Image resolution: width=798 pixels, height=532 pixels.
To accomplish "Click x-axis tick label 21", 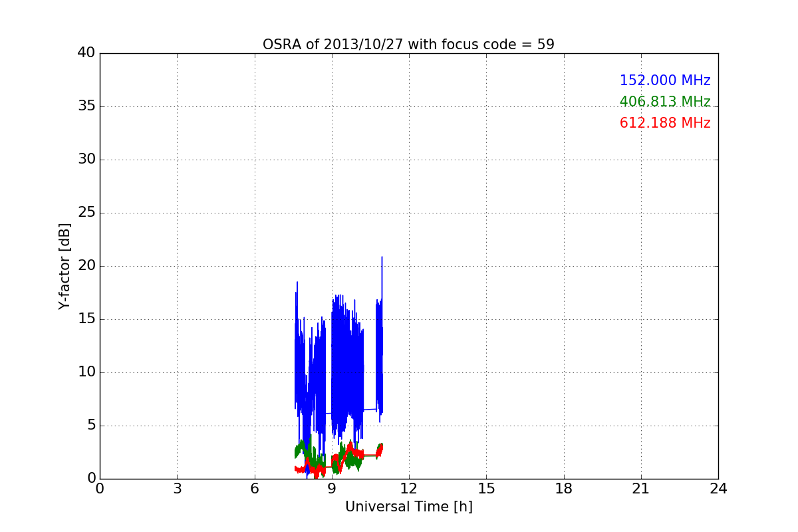I will point(641,489).
